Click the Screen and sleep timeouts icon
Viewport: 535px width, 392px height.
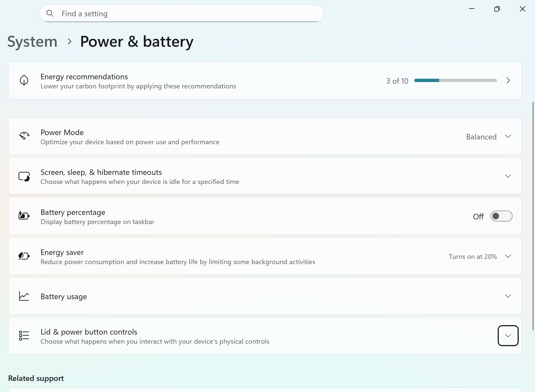(x=24, y=176)
